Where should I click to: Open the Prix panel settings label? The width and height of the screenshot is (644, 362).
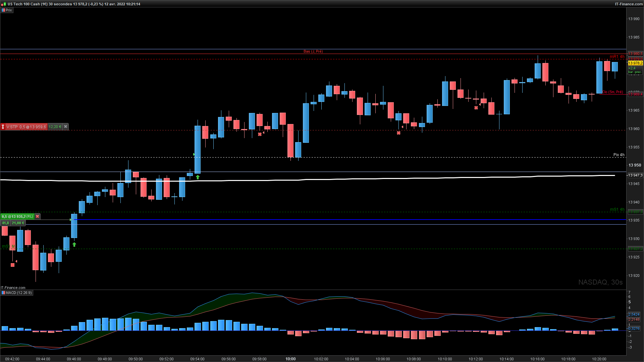point(7,10)
